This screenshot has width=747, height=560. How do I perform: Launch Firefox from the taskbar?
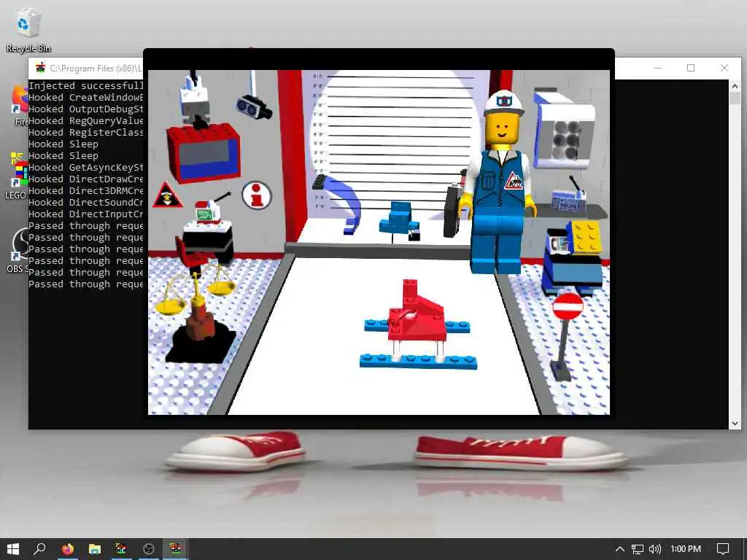pos(68,549)
